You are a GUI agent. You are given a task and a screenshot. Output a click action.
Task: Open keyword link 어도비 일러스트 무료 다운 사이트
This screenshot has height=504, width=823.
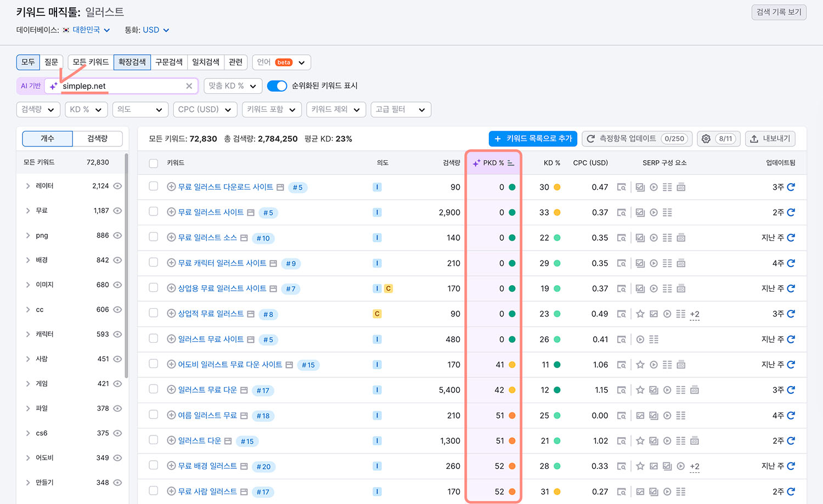[x=230, y=365]
